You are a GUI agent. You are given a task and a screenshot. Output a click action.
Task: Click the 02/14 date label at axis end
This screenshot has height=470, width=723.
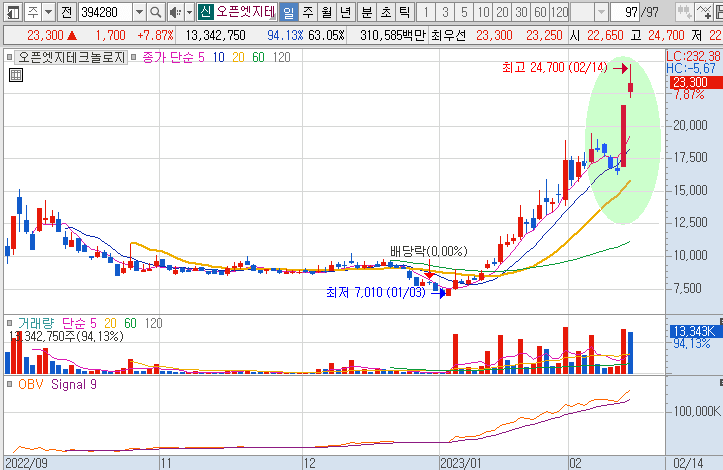coord(688,463)
